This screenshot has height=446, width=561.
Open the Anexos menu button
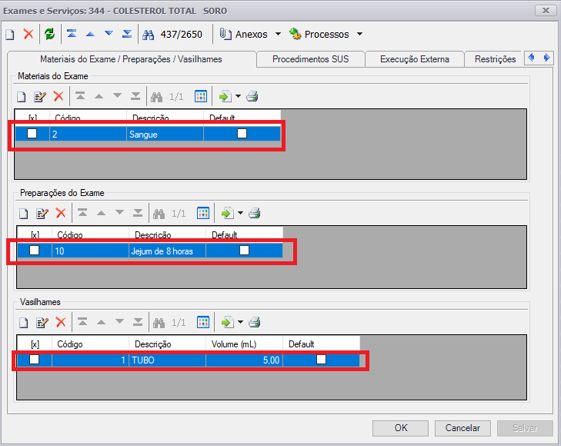[x=244, y=34]
